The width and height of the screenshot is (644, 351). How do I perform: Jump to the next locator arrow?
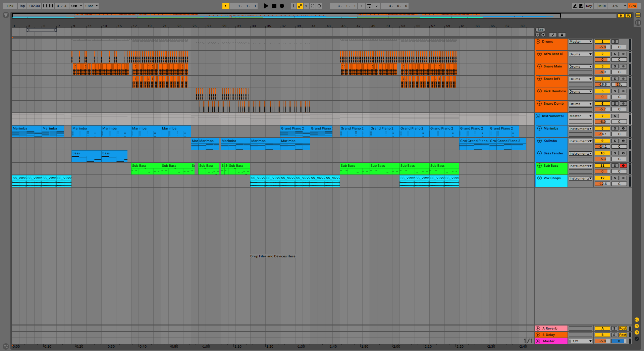tap(543, 35)
